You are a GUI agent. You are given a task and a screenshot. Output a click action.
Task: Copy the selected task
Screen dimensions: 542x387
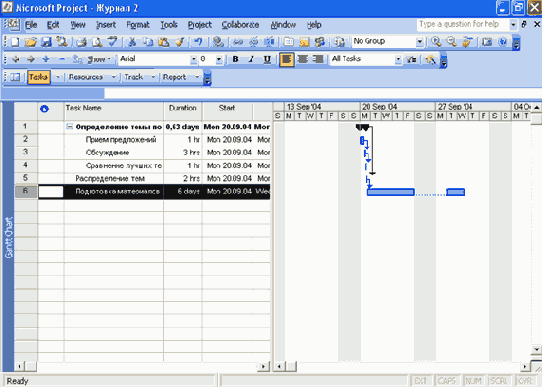click(x=148, y=42)
